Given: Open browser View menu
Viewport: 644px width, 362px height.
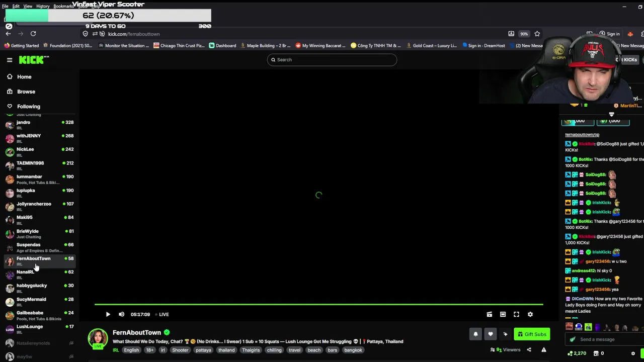Looking at the screenshot, I should coord(28,6).
